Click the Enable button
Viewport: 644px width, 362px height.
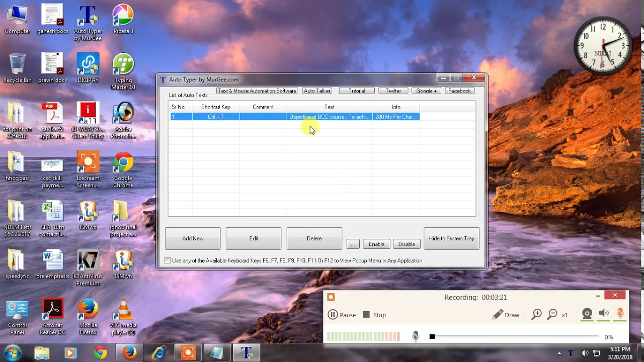coord(376,244)
